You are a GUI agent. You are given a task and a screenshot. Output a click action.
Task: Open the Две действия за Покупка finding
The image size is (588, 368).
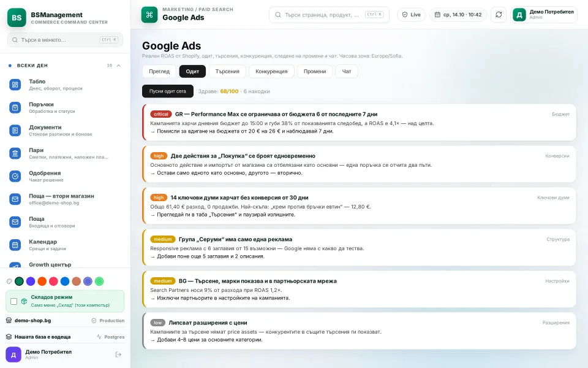360,164
